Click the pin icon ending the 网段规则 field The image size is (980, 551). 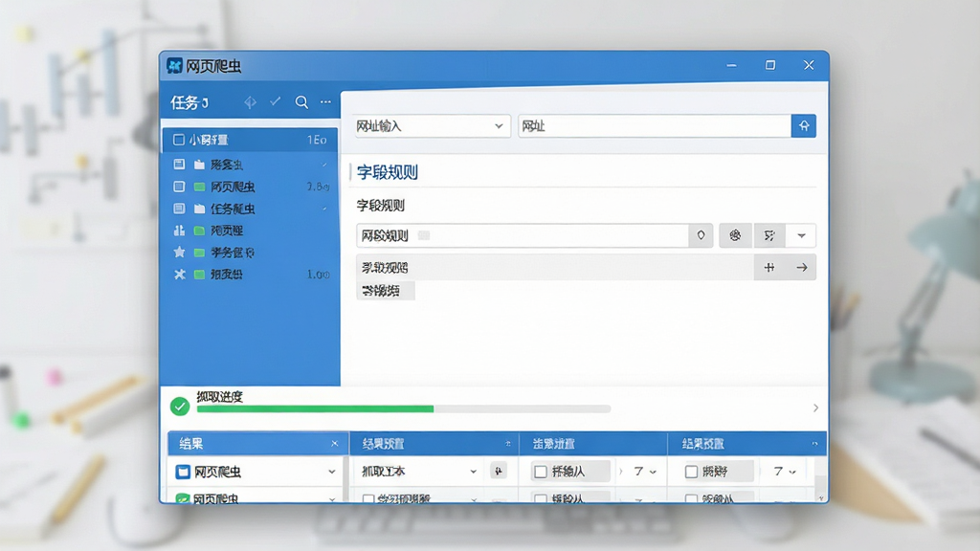pyautogui.click(x=701, y=235)
